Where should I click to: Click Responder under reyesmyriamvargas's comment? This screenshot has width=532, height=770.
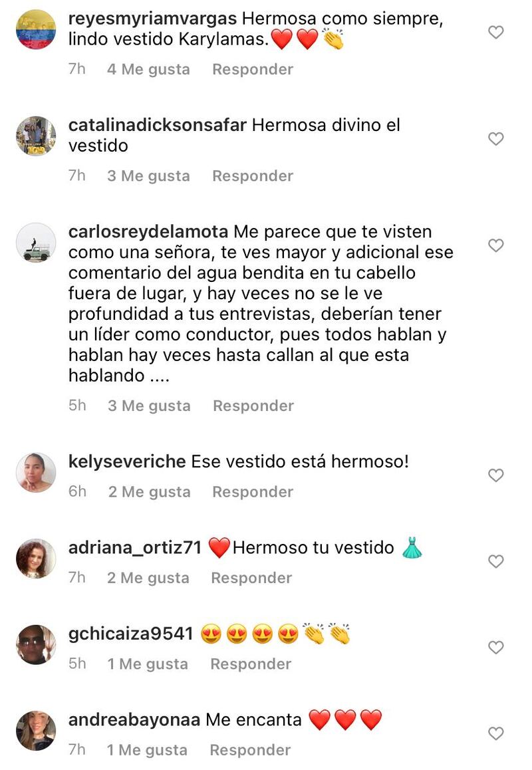(x=253, y=69)
